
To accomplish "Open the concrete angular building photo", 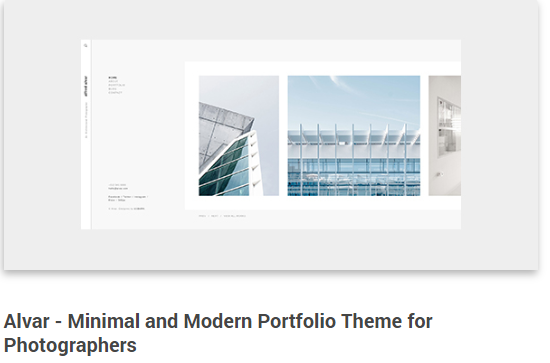I will [x=239, y=136].
